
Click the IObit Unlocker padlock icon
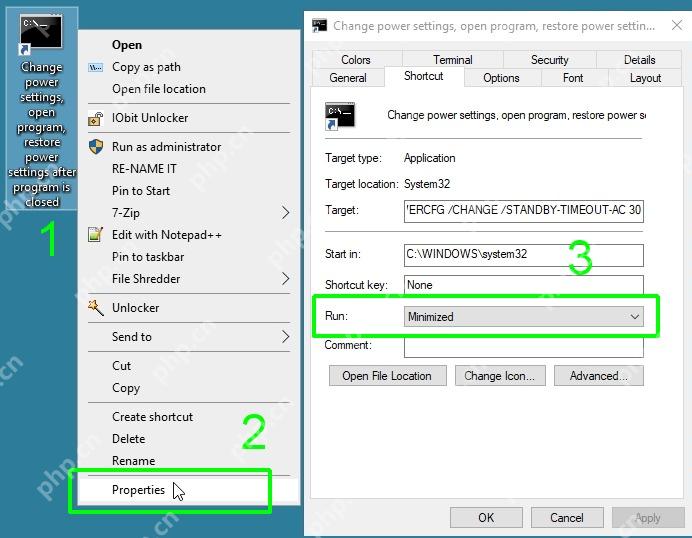[96, 119]
